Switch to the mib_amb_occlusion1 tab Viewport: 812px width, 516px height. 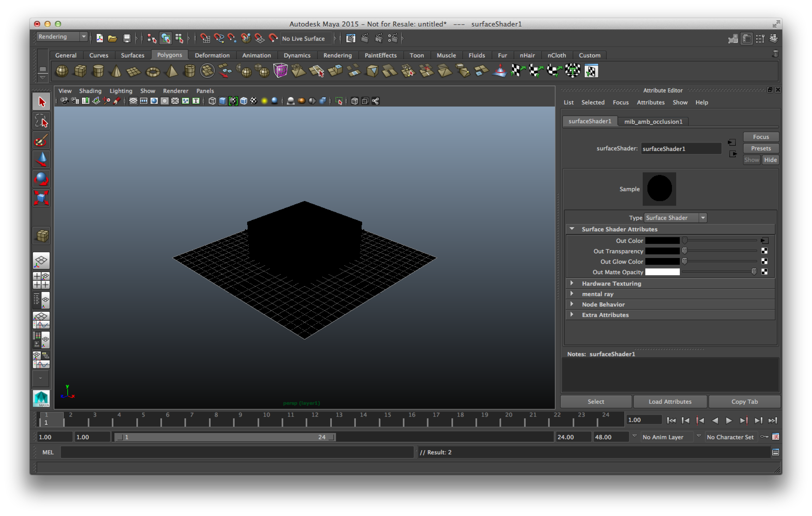click(653, 122)
